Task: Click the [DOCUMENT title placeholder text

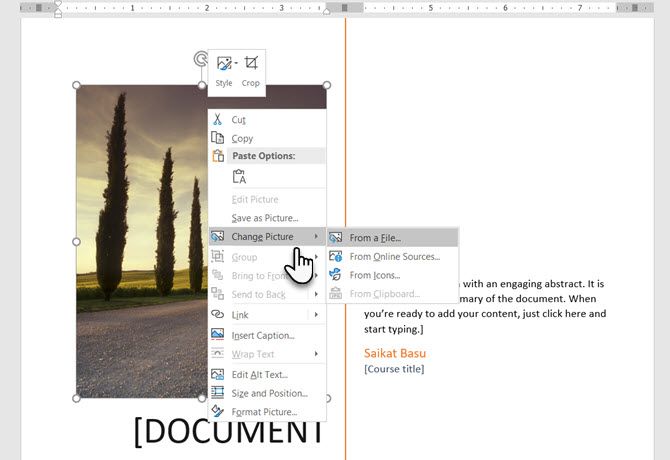Action: click(x=229, y=431)
